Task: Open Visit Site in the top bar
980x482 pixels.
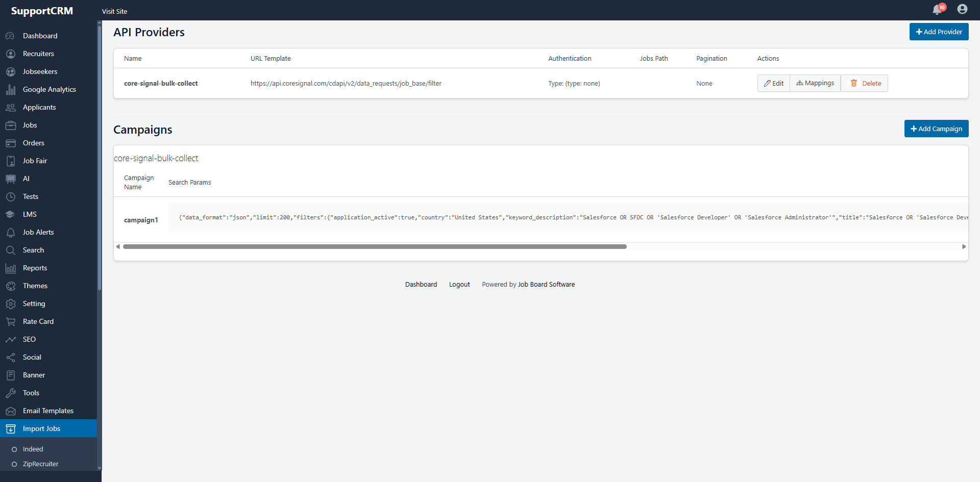Action: click(114, 11)
